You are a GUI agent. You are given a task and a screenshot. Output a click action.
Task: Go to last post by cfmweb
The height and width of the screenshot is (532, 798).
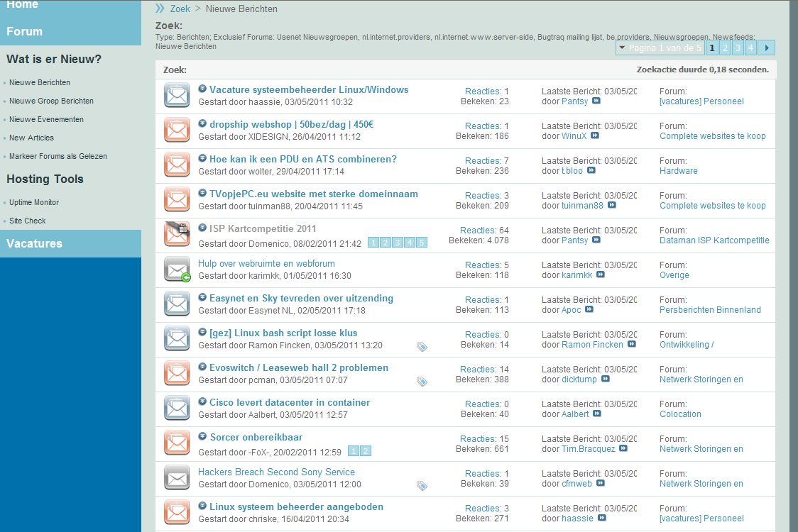click(x=601, y=483)
